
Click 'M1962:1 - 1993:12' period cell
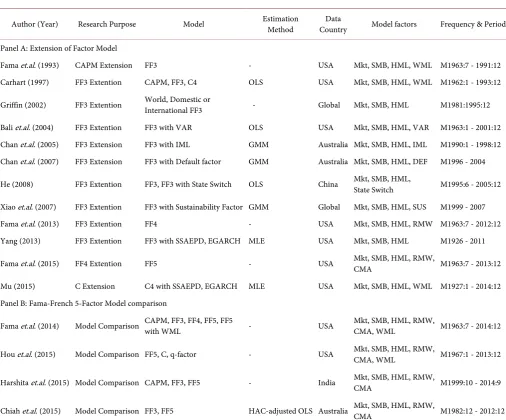click(470, 82)
